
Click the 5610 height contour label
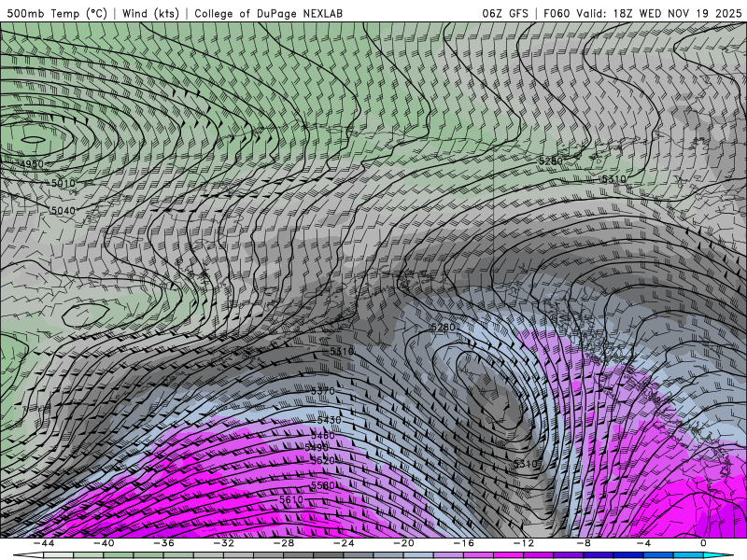point(291,499)
